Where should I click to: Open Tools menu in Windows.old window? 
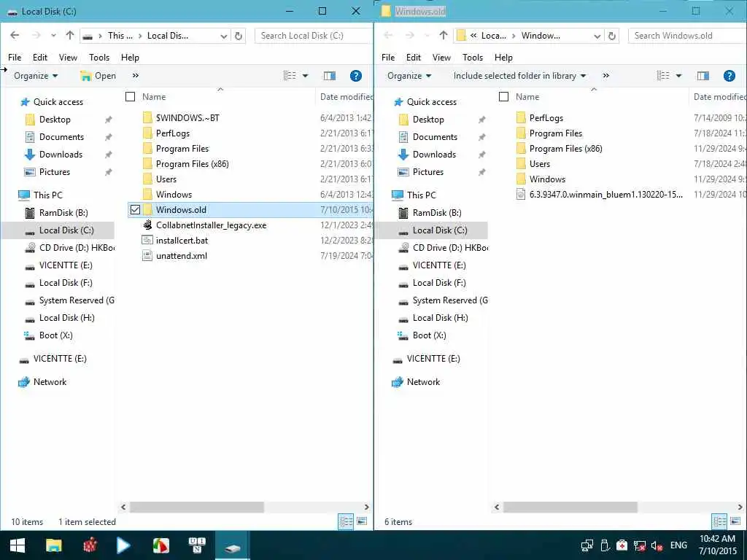[473, 58]
